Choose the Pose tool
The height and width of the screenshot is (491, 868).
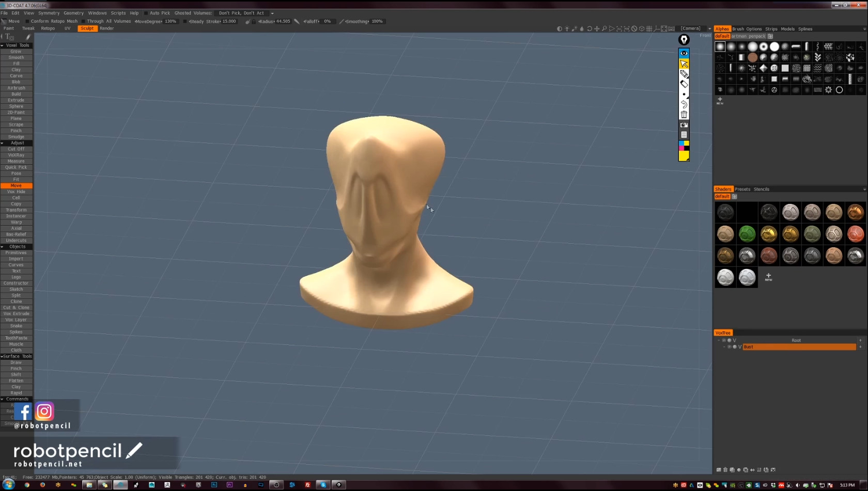pos(16,173)
